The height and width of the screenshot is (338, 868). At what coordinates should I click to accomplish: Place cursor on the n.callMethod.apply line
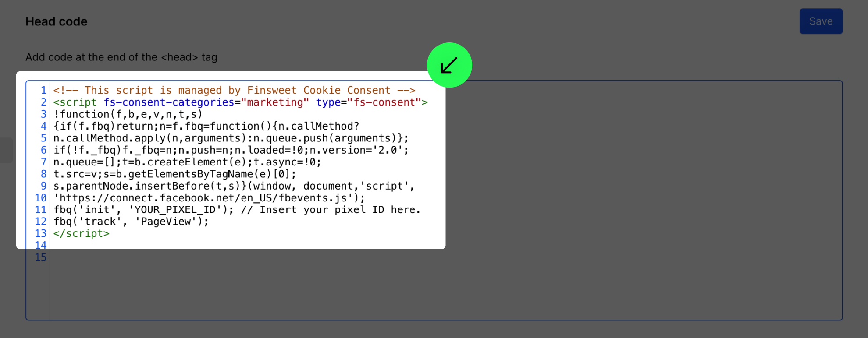231,138
